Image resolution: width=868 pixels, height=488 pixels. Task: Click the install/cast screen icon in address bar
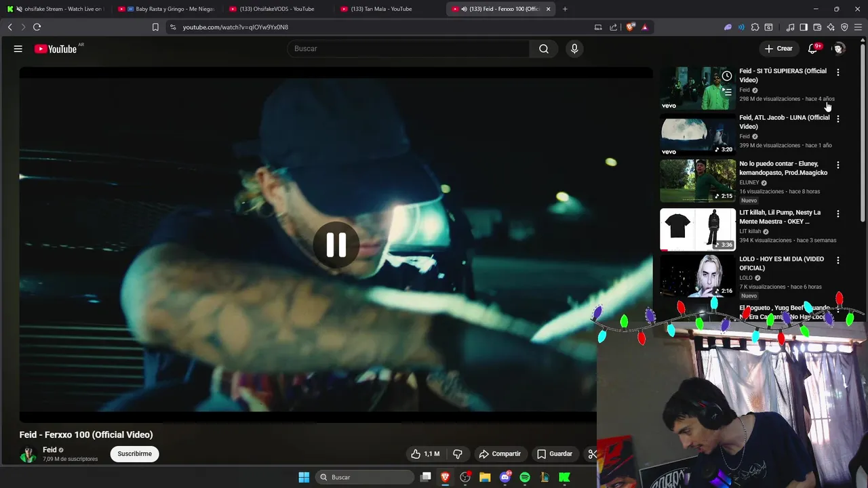pyautogui.click(x=598, y=27)
